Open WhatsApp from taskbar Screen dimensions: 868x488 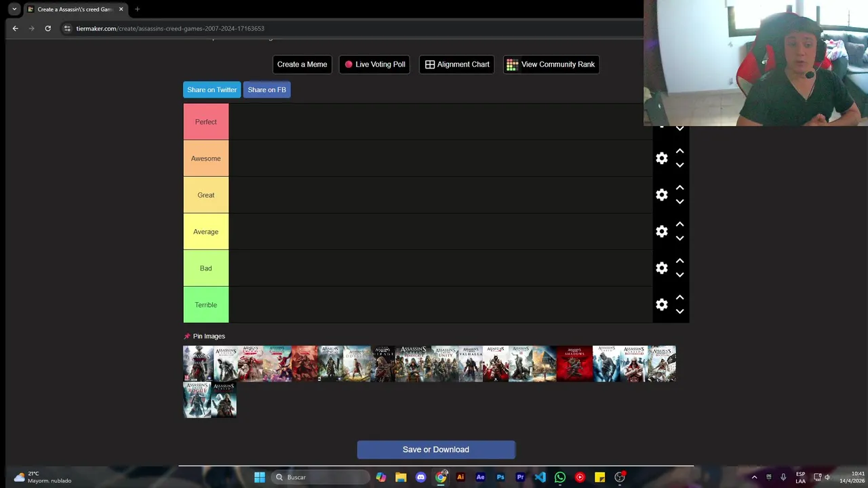[560, 477]
